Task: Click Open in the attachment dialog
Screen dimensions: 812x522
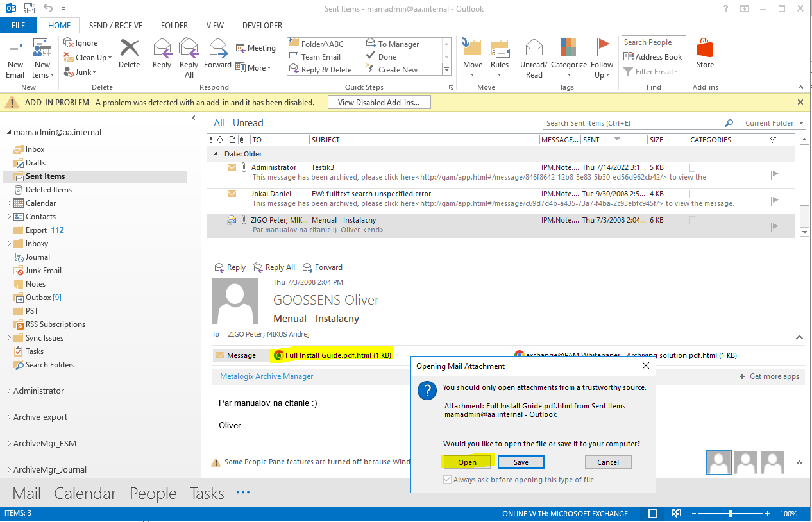Action: click(467, 462)
